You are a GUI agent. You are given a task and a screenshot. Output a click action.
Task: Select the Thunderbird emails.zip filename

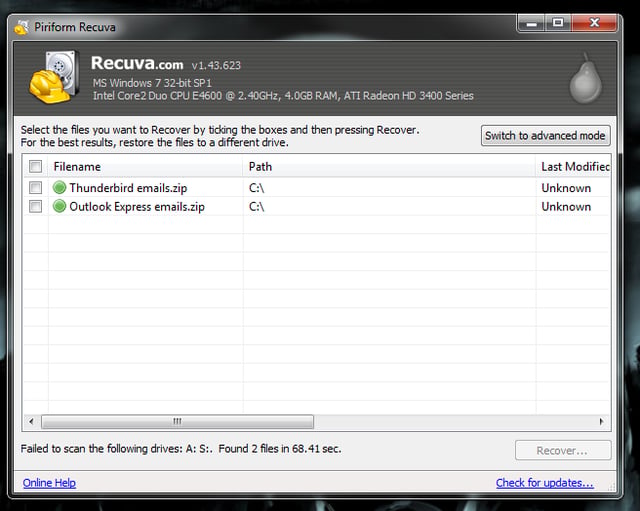tap(128, 188)
